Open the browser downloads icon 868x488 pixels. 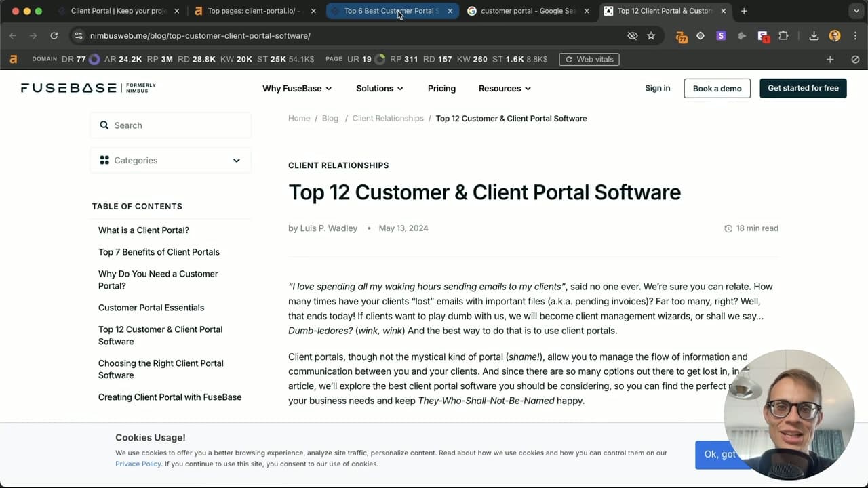click(x=814, y=35)
